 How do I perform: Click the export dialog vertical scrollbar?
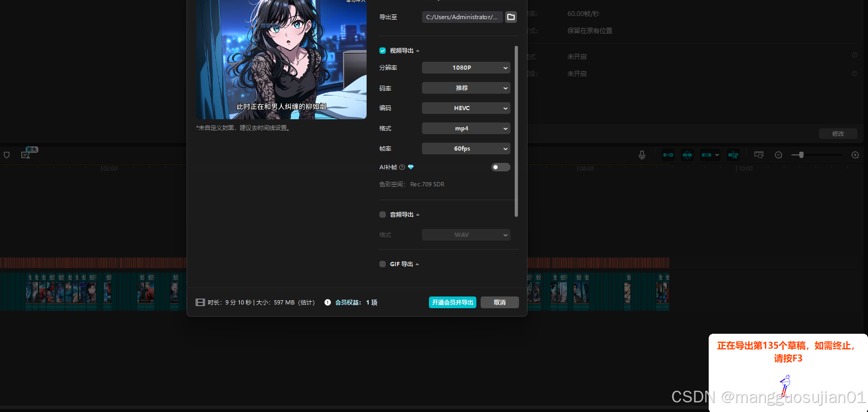tap(516, 131)
